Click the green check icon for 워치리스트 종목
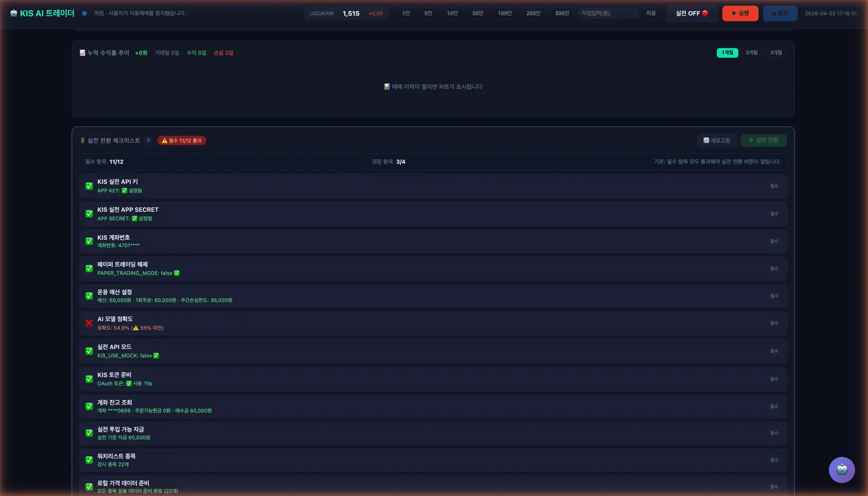Screen dimensions: 868x496 pos(89,460)
